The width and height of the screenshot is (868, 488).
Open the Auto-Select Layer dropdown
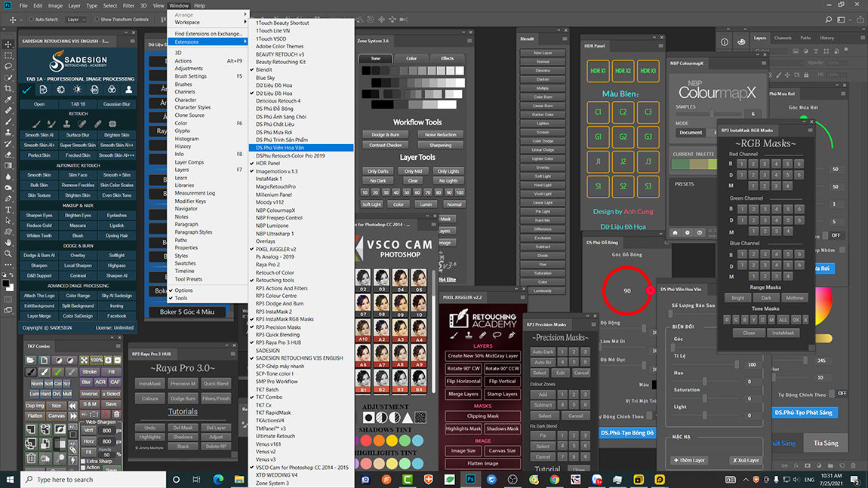click(75, 20)
